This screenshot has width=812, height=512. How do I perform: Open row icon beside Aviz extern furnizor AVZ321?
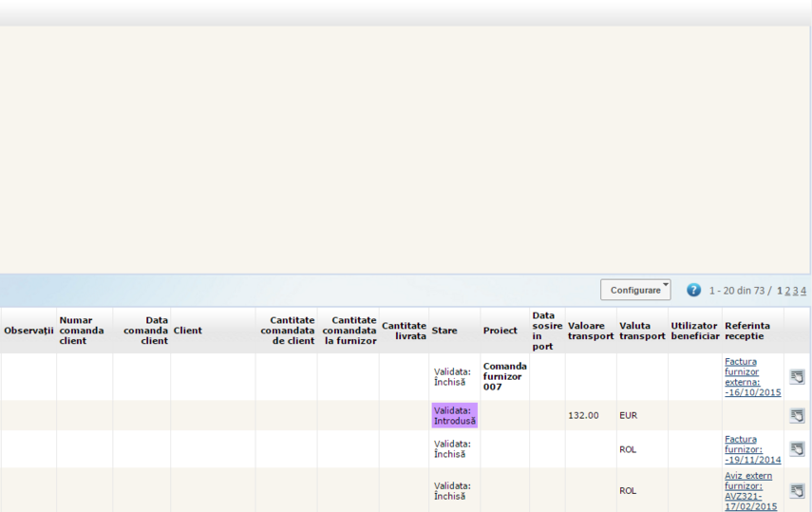click(x=797, y=491)
